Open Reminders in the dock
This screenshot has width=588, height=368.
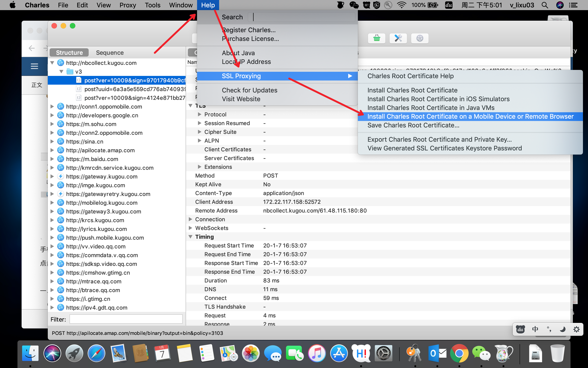(x=206, y=353)
